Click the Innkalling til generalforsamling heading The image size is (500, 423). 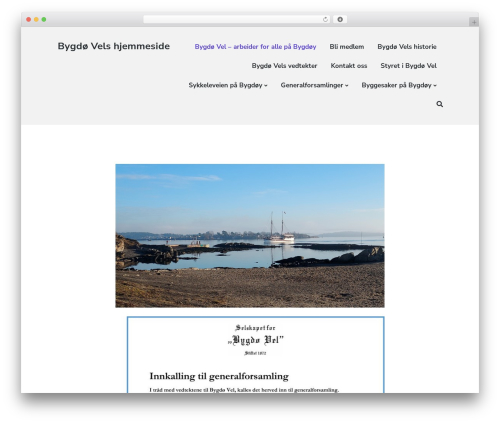(219, 376)
